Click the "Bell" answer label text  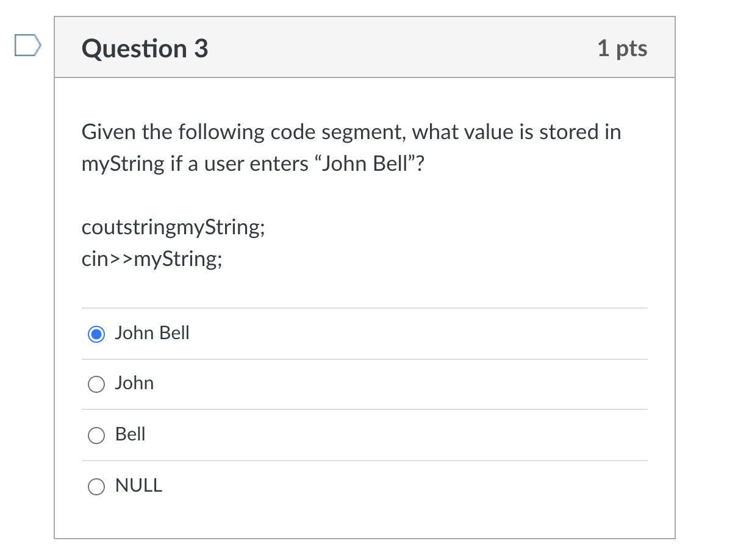click(x=131, y=434)
